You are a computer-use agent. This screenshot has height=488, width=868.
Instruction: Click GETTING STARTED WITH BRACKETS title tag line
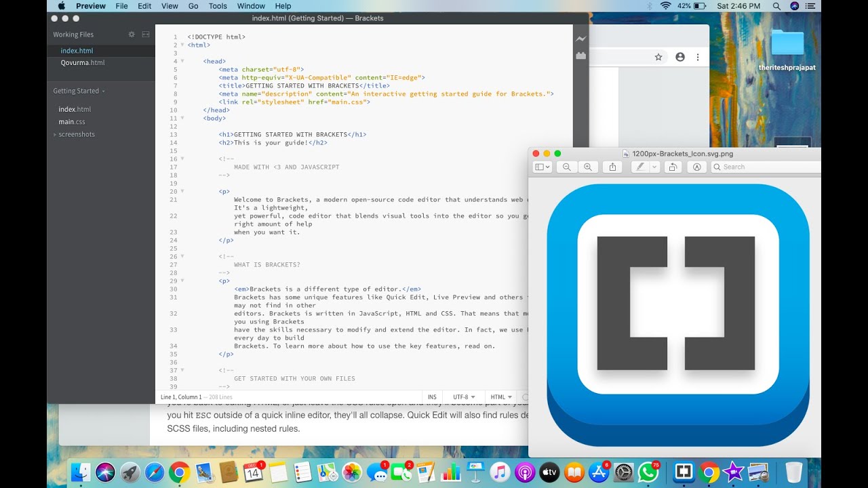(x=304, y=85)
